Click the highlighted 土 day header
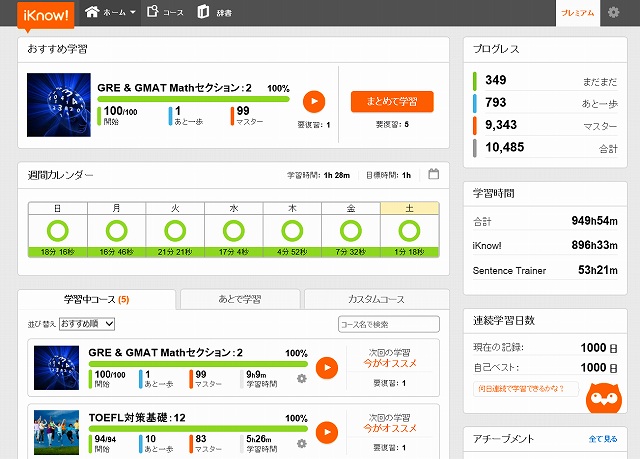Screen dimensions: 640x459 click(x=409, y=208)
